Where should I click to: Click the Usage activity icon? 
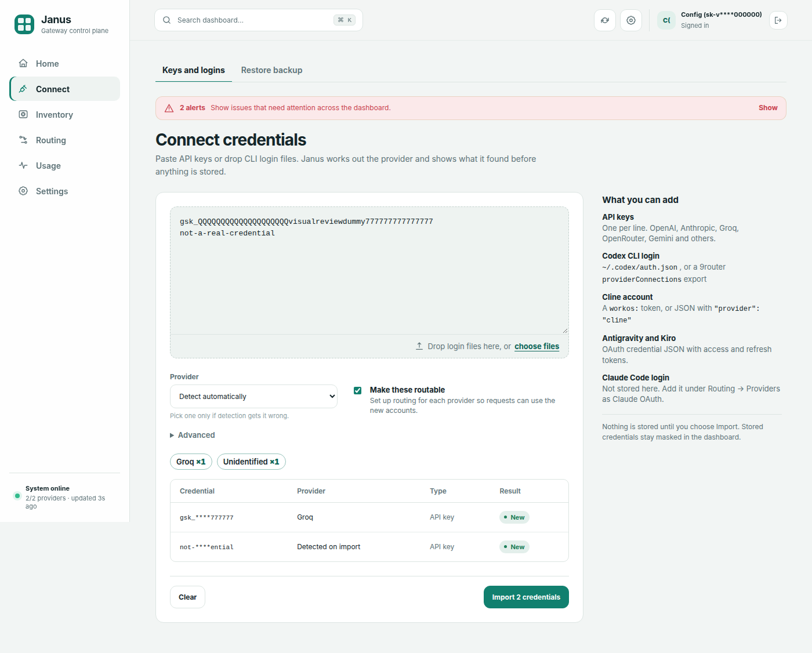pyautogui.click(x=23, y=165)
